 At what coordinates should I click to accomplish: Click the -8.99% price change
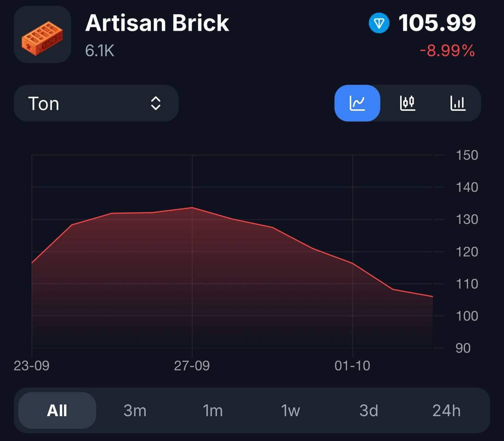tap(447, 51)
